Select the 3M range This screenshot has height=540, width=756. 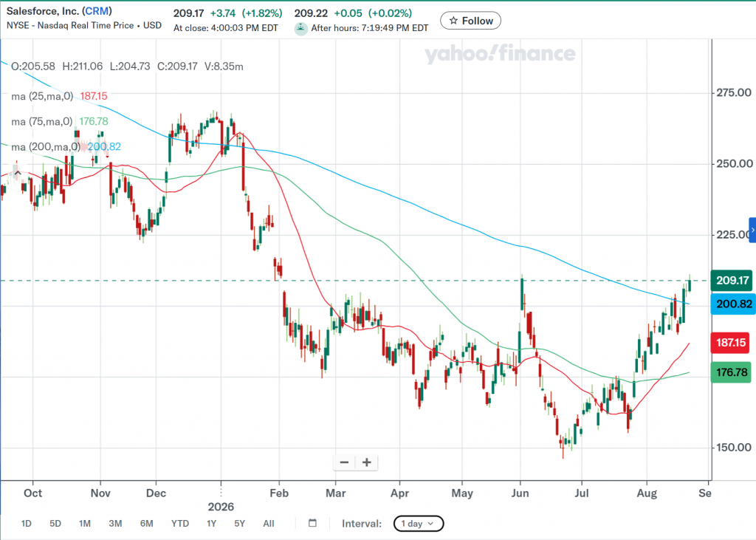[115, 524]
